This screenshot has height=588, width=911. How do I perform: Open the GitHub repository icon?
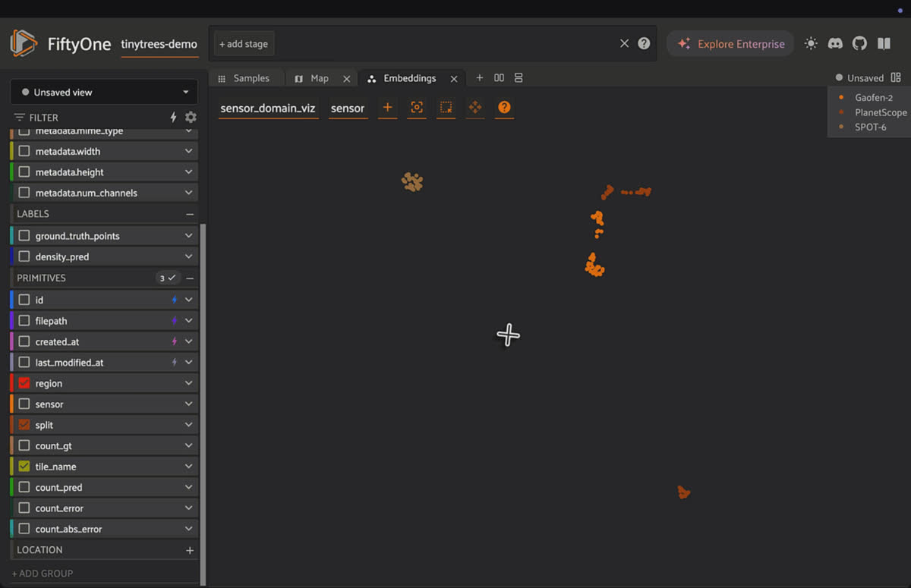[x=859, y=43]
